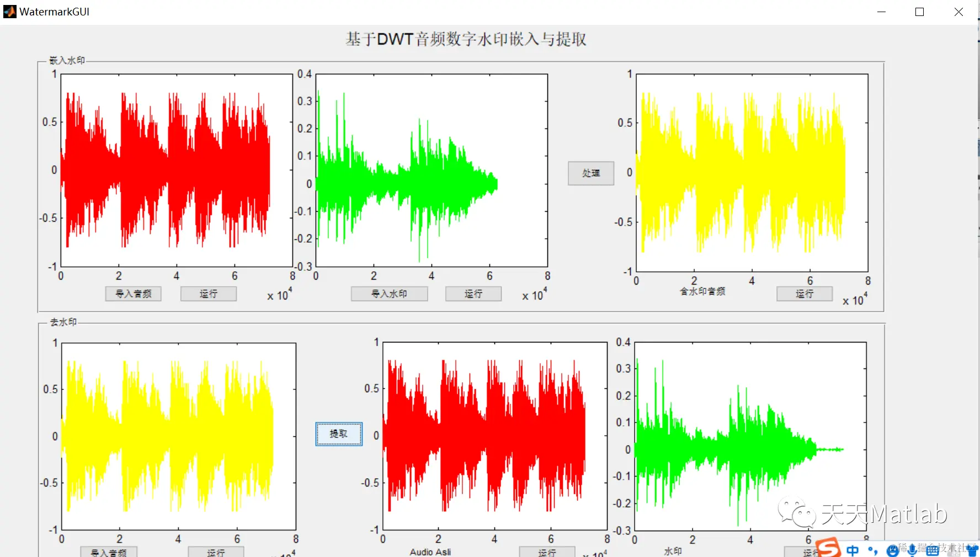The width and height of the screenshot is (980, 557).
Task: Click the 嵌入水印 panel label
Action: [67, 60]
